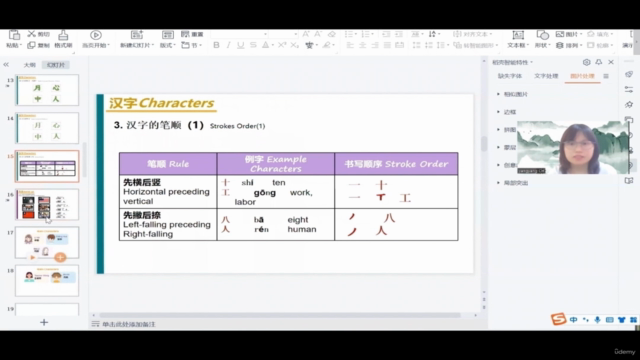Screen dimensions: 640x360
Task: Align text to the left
Action: 350,45
